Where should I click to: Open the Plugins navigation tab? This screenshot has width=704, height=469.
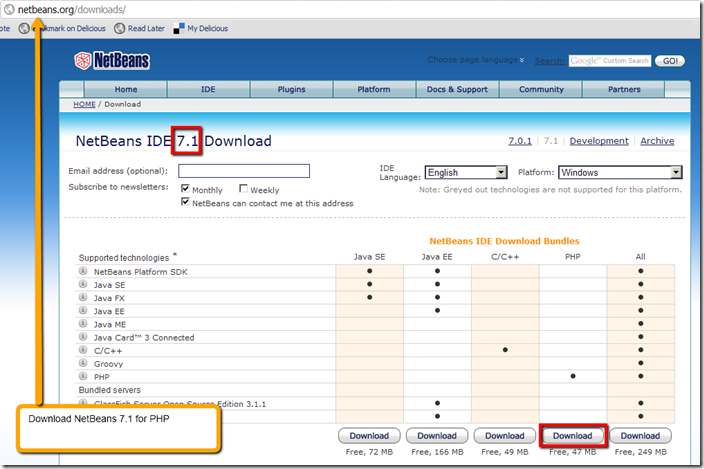click(x=291, y=89)
